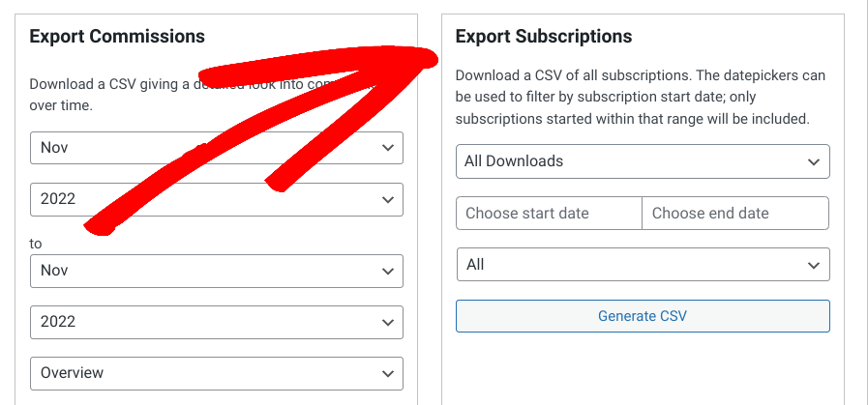Click the Choose start date field

549,213
